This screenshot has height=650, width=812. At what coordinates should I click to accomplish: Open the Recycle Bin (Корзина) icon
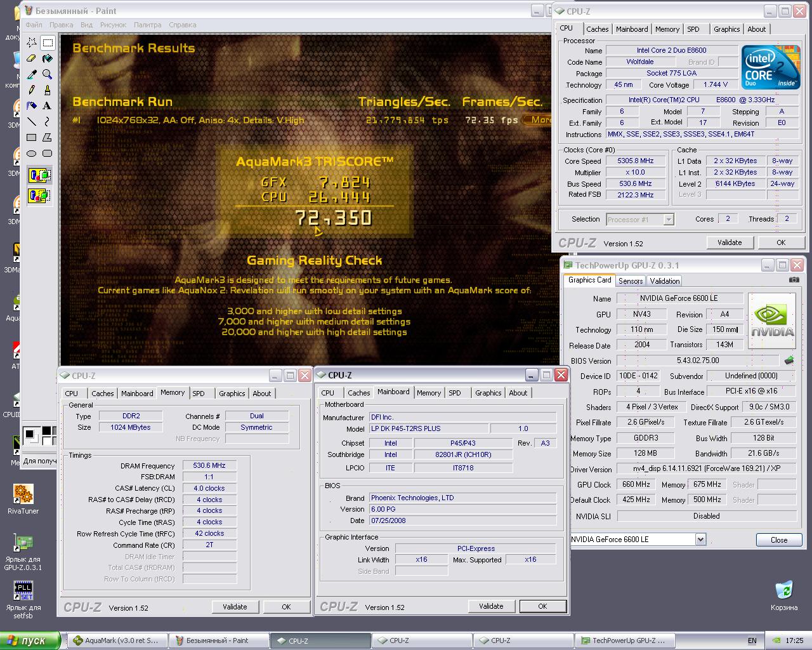point(784,595)
